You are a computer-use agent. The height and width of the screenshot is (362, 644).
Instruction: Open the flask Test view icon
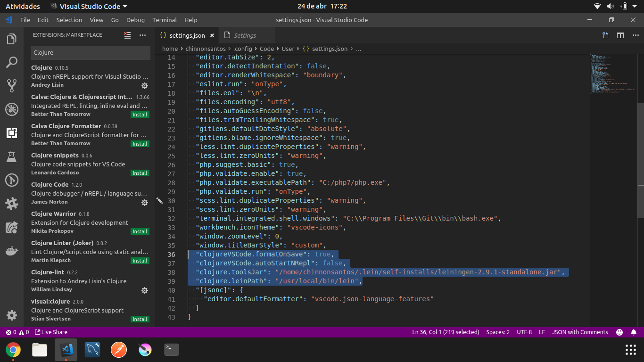12,156
